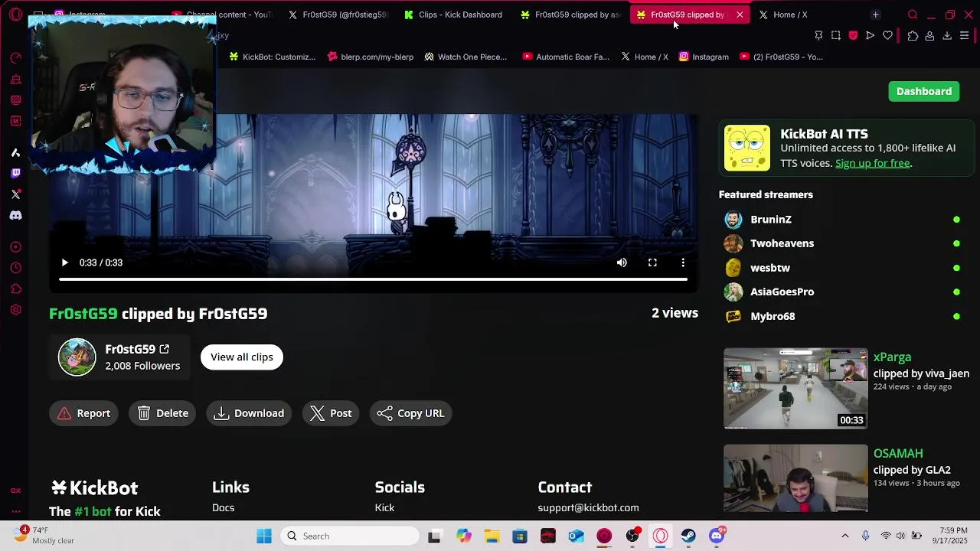Switch to Fr0stG59 (@fr0stieg59) X tab
The image size is (980, 551).
click(x=339, y=15)
